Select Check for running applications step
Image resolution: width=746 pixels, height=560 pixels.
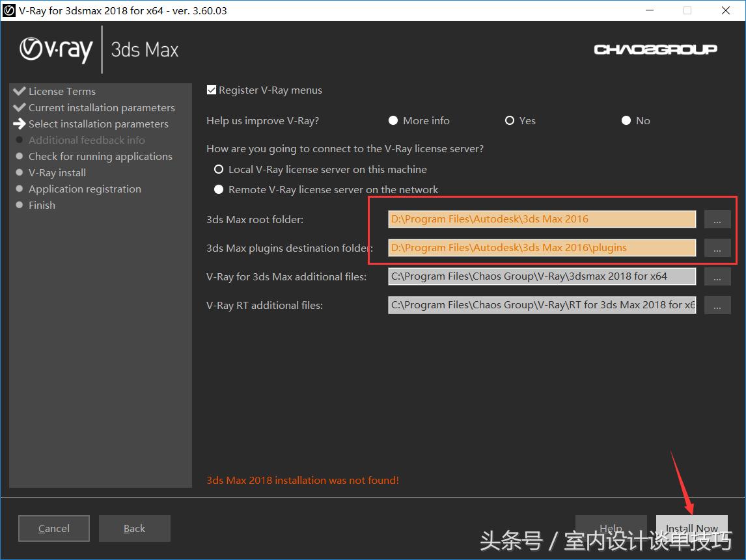click(100, 156)
